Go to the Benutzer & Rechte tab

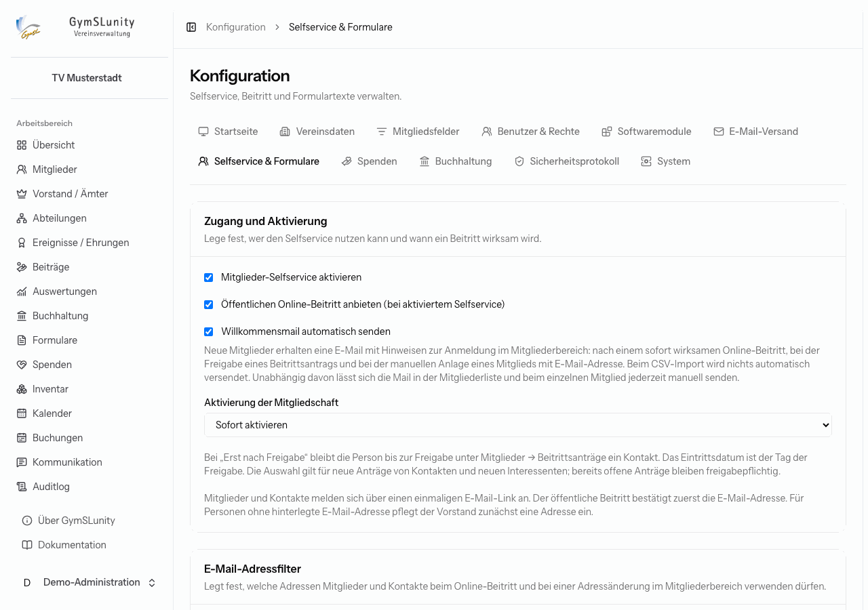point(530,131)
